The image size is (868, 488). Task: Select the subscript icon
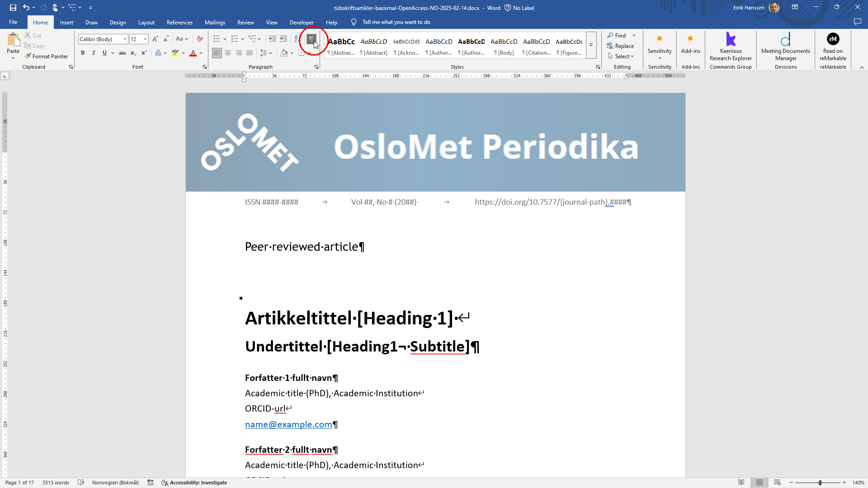point(133,53)
